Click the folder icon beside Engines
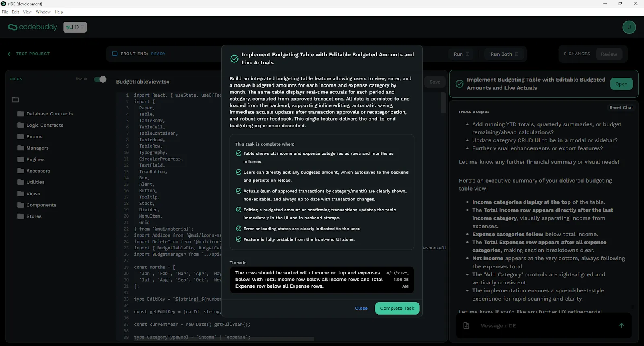 click(21, 159)
